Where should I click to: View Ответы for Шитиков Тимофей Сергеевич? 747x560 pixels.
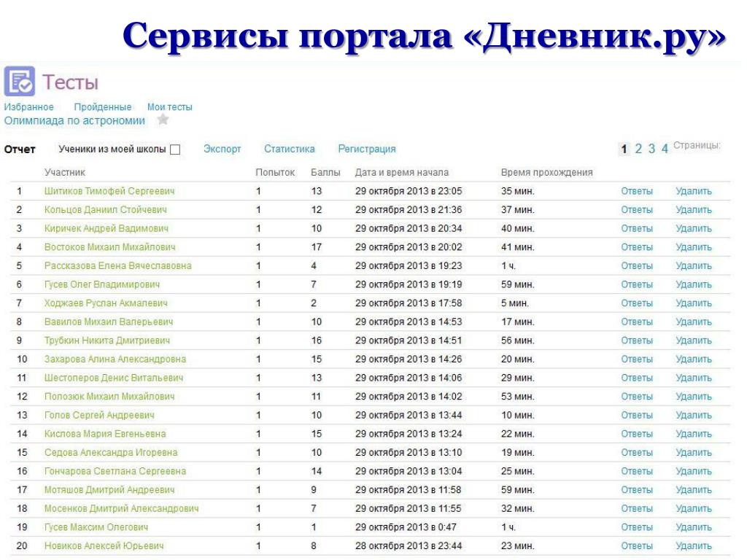click(x=637, y=192)
